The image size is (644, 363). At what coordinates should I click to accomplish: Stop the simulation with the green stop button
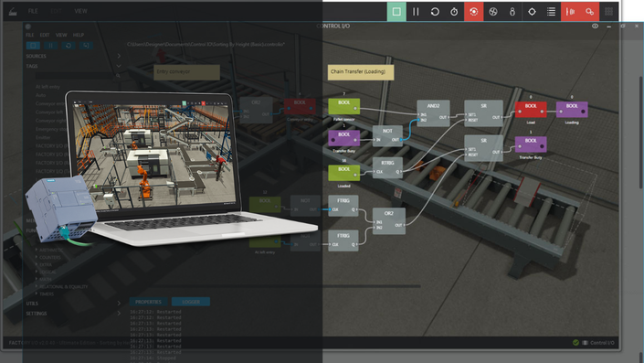[x=396, y=12]
